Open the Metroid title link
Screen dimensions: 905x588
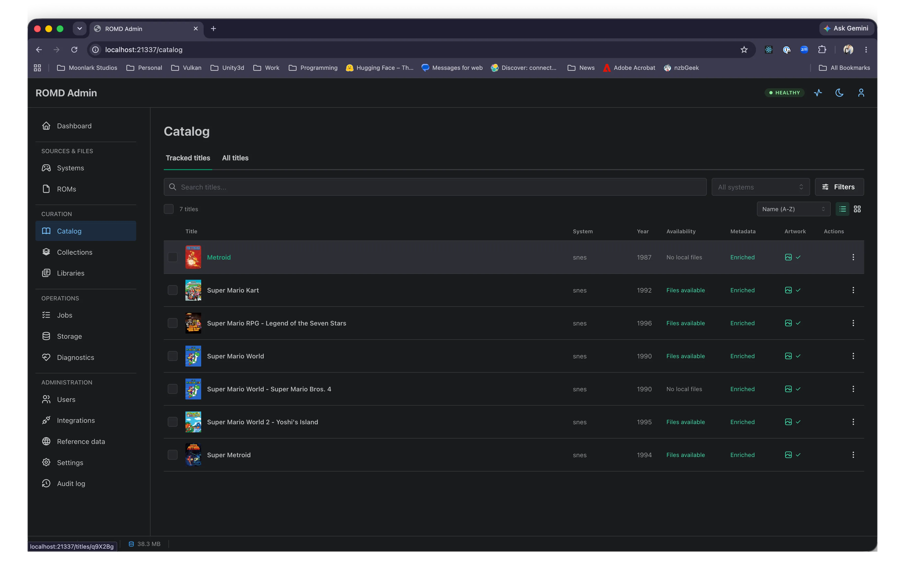pos(219,257)
